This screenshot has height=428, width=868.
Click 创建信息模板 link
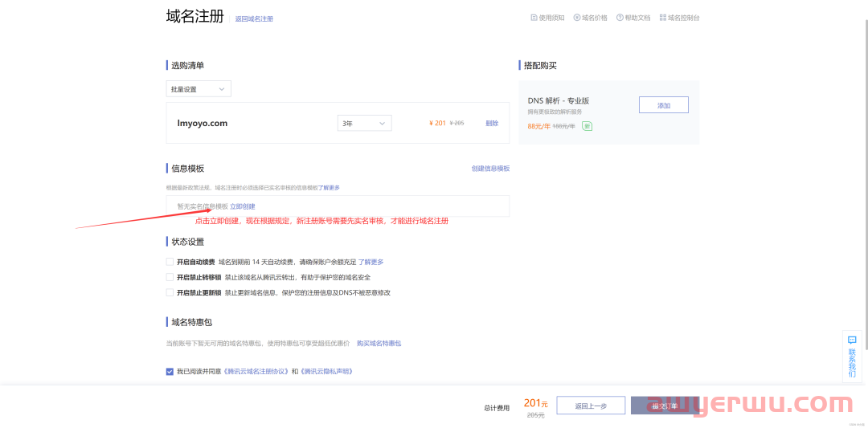pos(490,168)
